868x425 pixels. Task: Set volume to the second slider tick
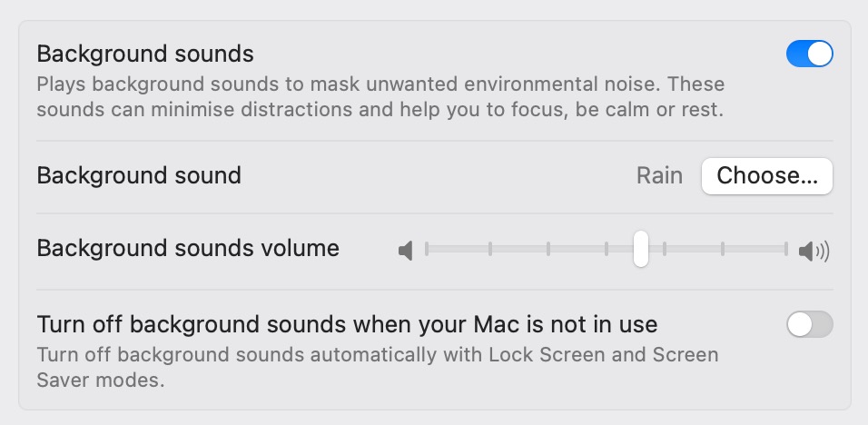click(x=490, y=249)
